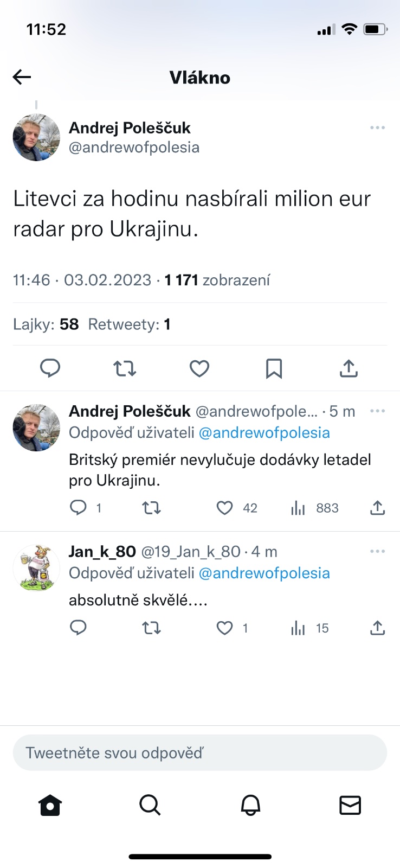View analytics of the Britský premiér reply

pos(298,508)
